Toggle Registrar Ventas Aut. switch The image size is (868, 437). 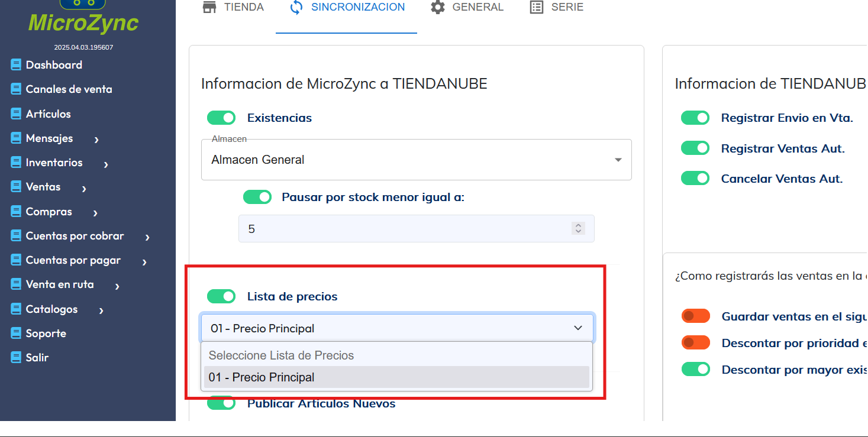tap(695, 148)
